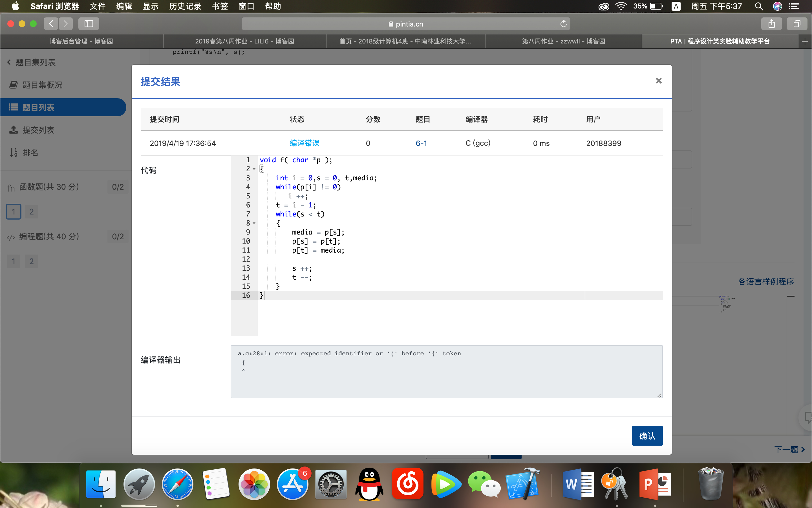This screenshot has height=508, width=812.
Task: Open the 文件 menu
Action: [98, 6]
